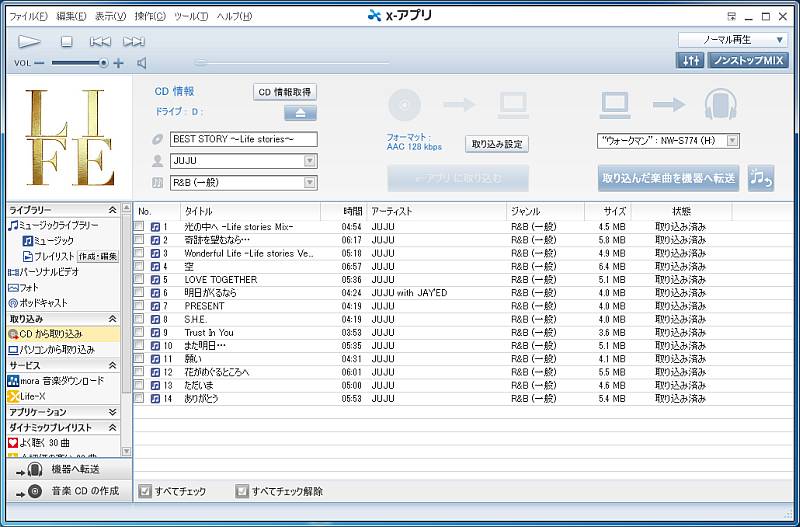
Task: Select CD から取り込み in the sidebar
Action: tap(63, 334)
